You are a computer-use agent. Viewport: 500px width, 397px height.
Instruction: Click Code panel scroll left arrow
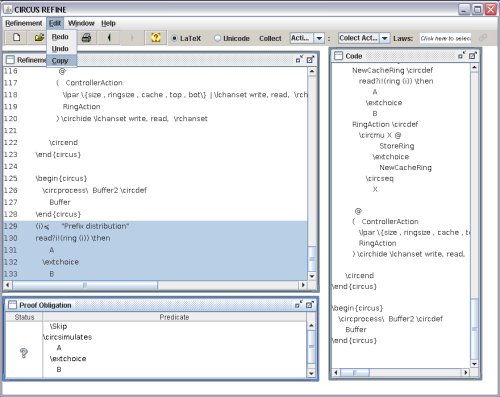coord(336,372)
